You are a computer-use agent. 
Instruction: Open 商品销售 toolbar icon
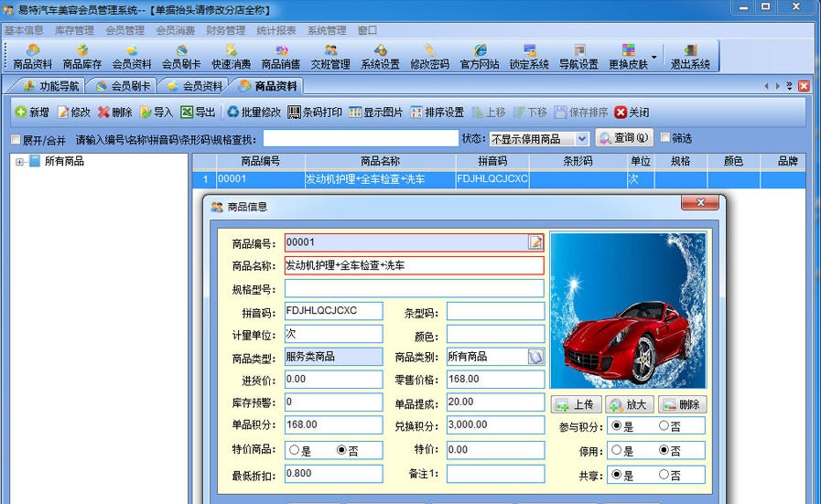pyautogui.click(x=281, y=57)
